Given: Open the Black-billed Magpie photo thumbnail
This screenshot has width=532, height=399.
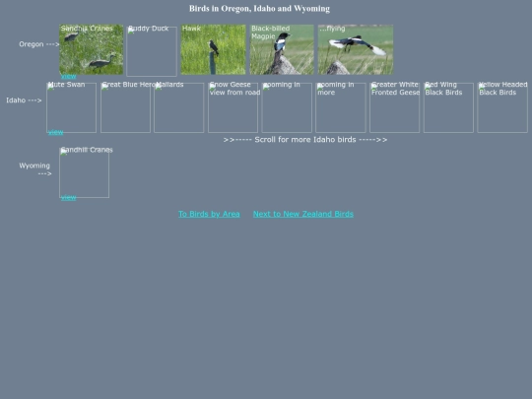Looking at the screenshot, I should coord(282,49).
